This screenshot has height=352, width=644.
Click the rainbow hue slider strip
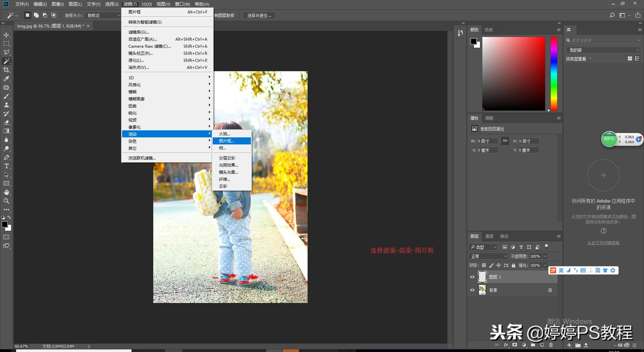point(554,74)
